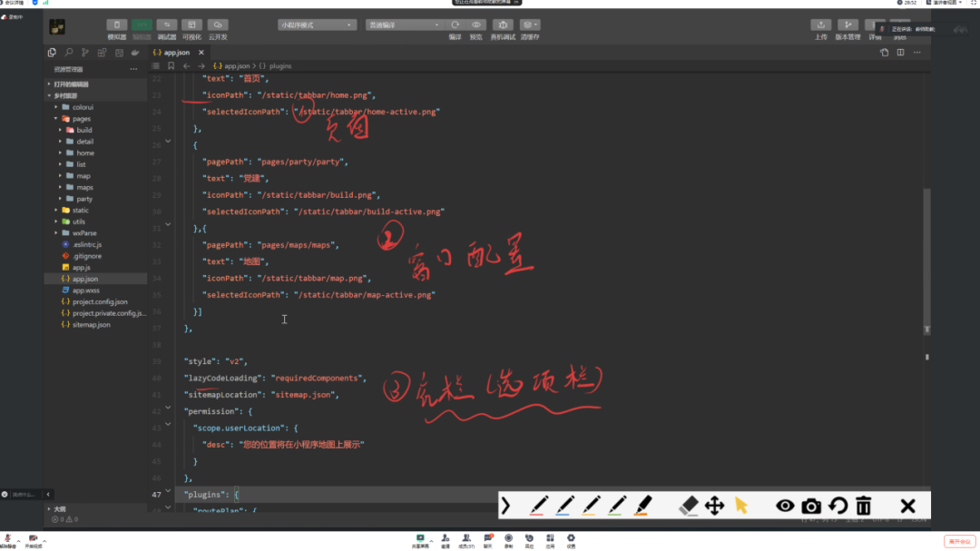Toggle the 可视化 visual panel button

tap(191, 25)
